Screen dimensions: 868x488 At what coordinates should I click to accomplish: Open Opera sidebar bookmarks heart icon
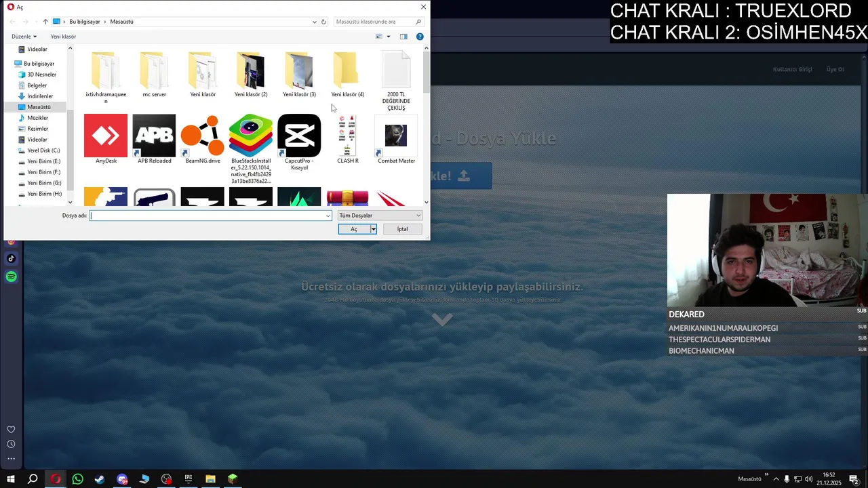[x=11, y=430]
